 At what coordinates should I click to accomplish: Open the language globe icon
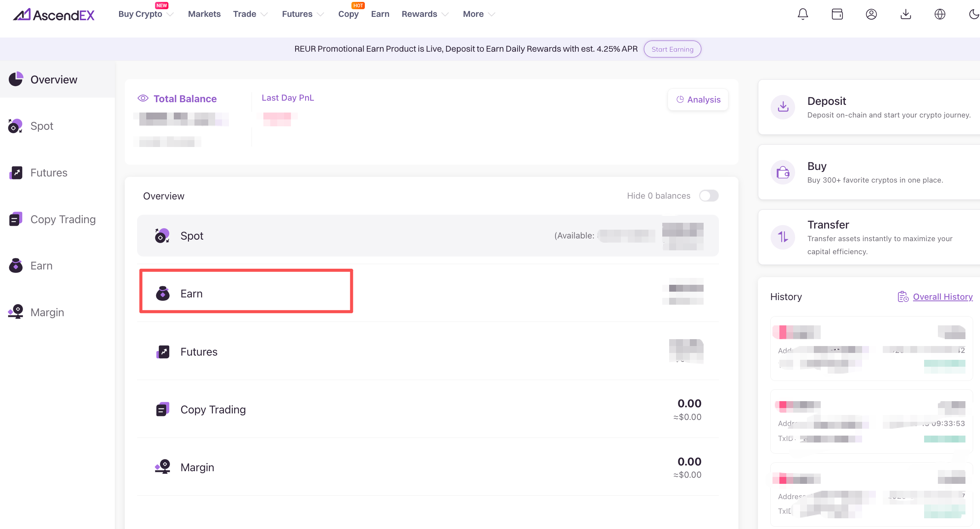[x=940, y=14]
